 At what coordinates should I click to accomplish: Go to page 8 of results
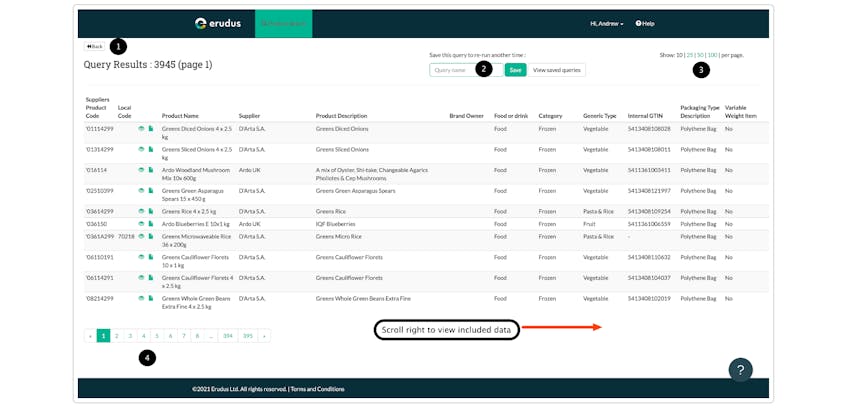click(x=197, y=336)
